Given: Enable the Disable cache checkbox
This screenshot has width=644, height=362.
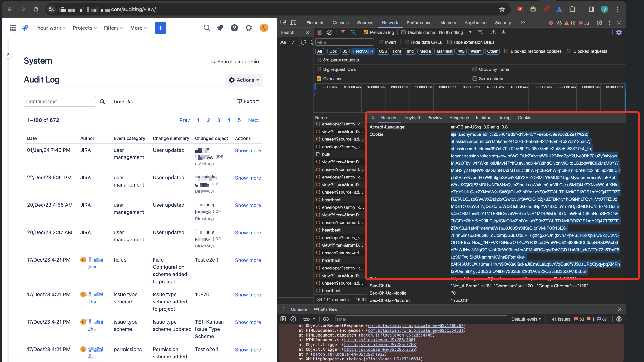Looking at the screenshot, I should 403,32.
